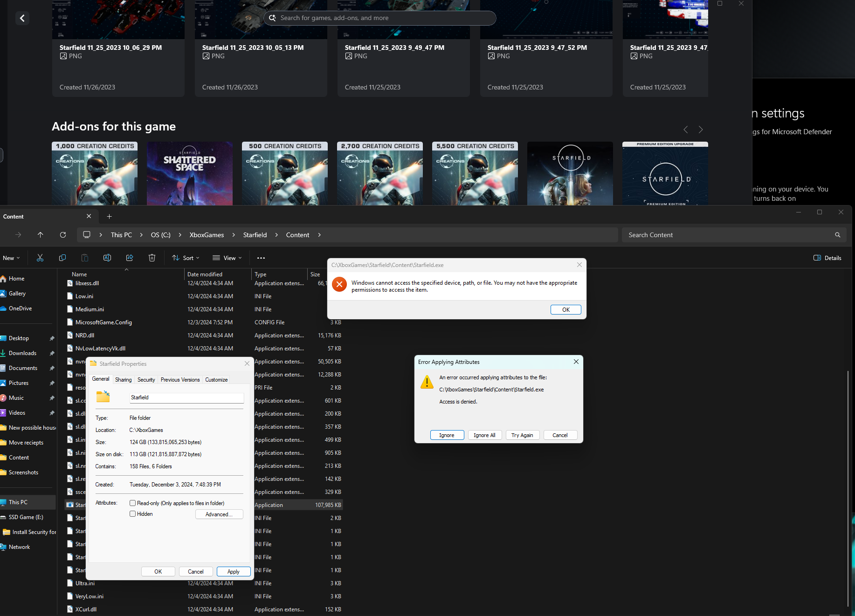Click the Xbox app back arrow
The height and width of the screenshot is (616, 855).
(22, 18)
